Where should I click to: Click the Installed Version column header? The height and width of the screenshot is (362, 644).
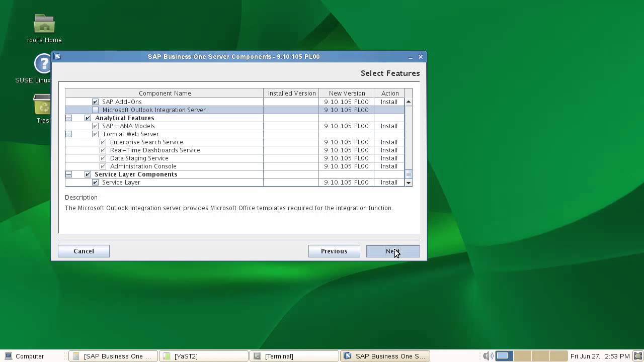click(x=291, y=94)
